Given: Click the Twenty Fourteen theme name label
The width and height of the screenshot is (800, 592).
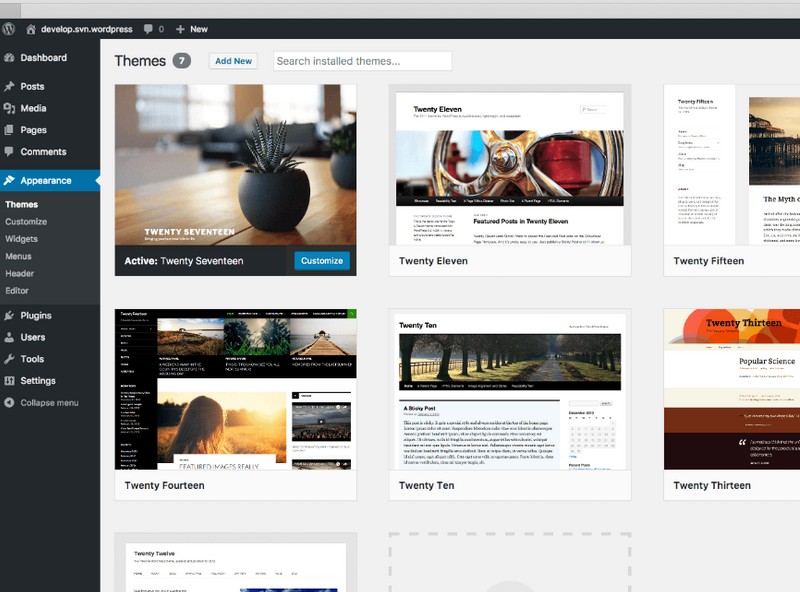Looking at the screenshot, I should click(164, 485).
